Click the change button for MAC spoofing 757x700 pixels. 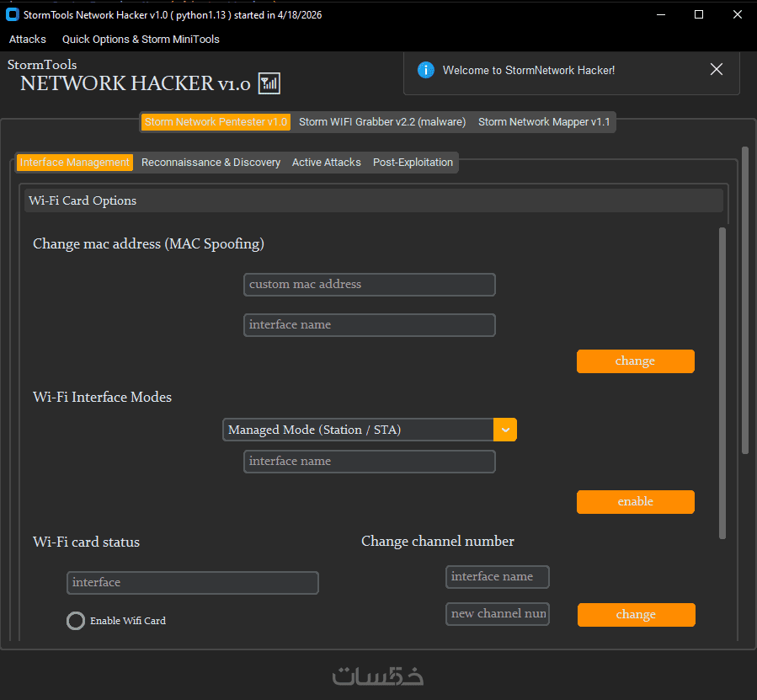click(x=636, y=361)
